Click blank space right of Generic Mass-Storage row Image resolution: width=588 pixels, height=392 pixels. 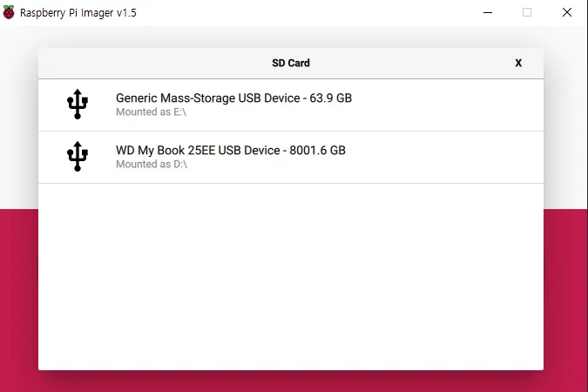pyautogui.click(x=453, y=105)
